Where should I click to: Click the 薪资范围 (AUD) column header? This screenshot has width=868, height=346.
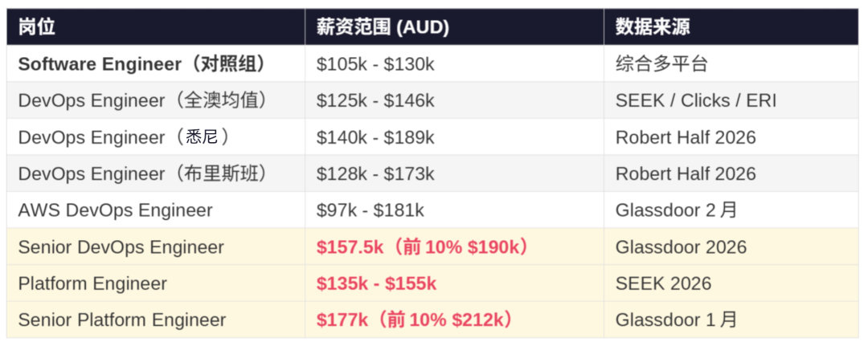coord(383,27)
